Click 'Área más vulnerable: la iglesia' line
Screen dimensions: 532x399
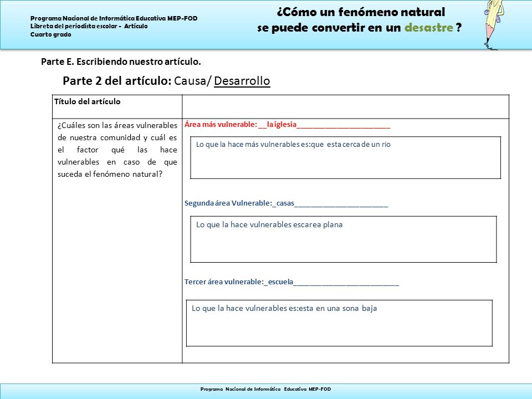click(x=287, y=125)
